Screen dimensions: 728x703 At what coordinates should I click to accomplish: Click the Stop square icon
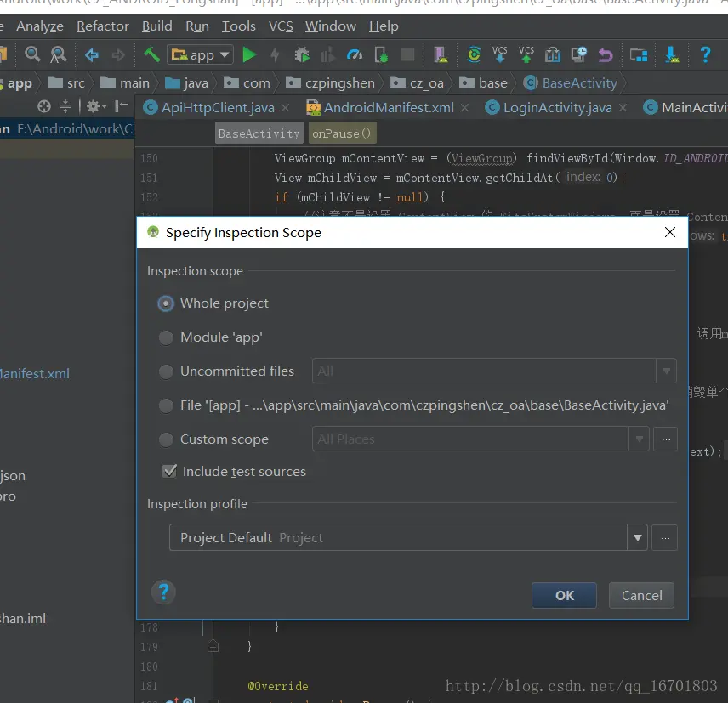pyautogui.click(x=407, y=54)
